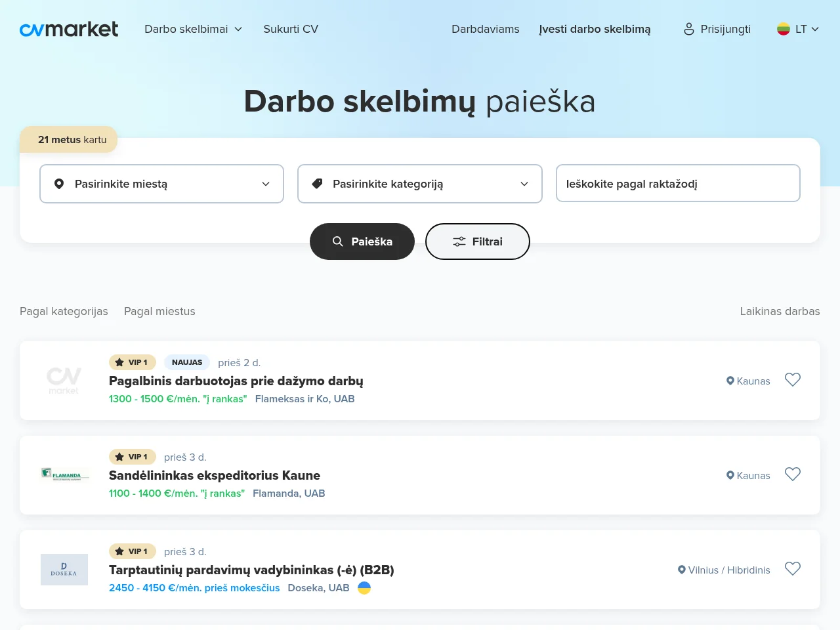The image size is (840, 630).
Task: Switch to Pagal kategorijas tab
Action: pos(64,311)
